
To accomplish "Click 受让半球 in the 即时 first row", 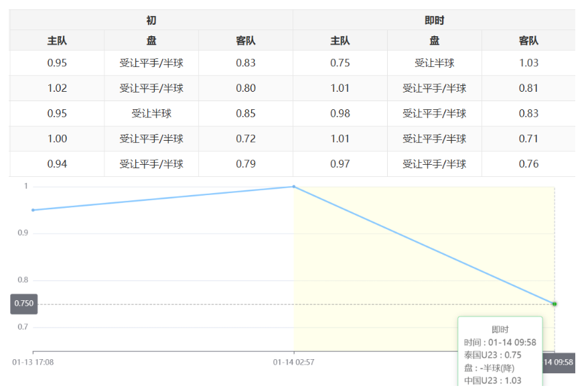I will pos(434,63).
